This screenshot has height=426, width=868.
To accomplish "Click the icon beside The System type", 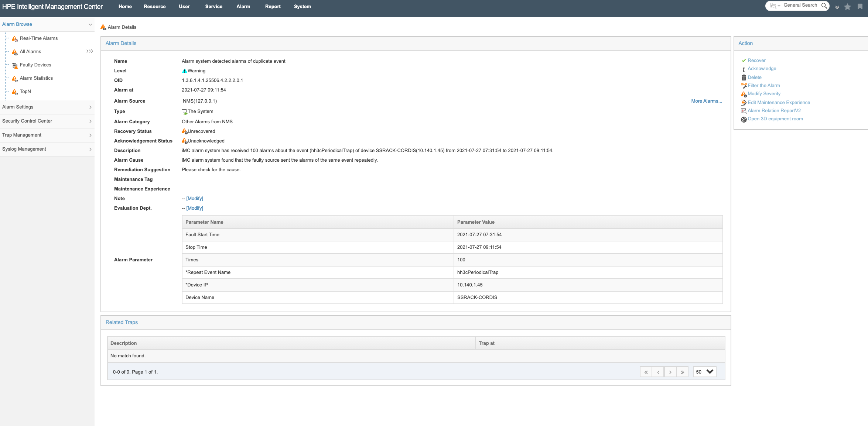I will 184,111.
